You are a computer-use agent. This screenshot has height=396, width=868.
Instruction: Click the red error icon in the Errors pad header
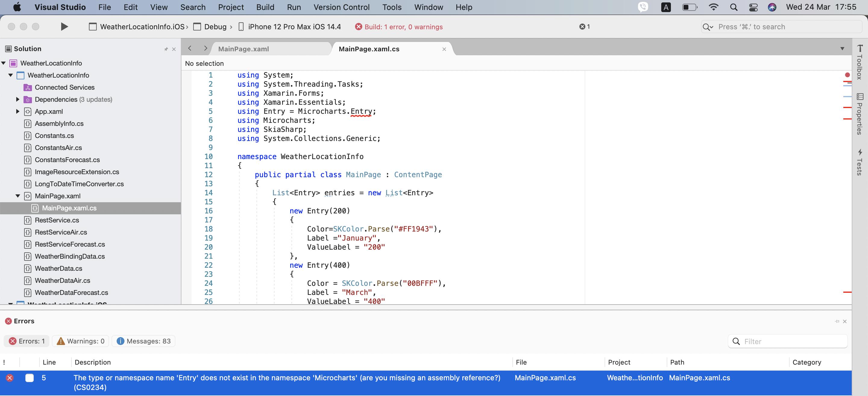click(x=8, y=321)
